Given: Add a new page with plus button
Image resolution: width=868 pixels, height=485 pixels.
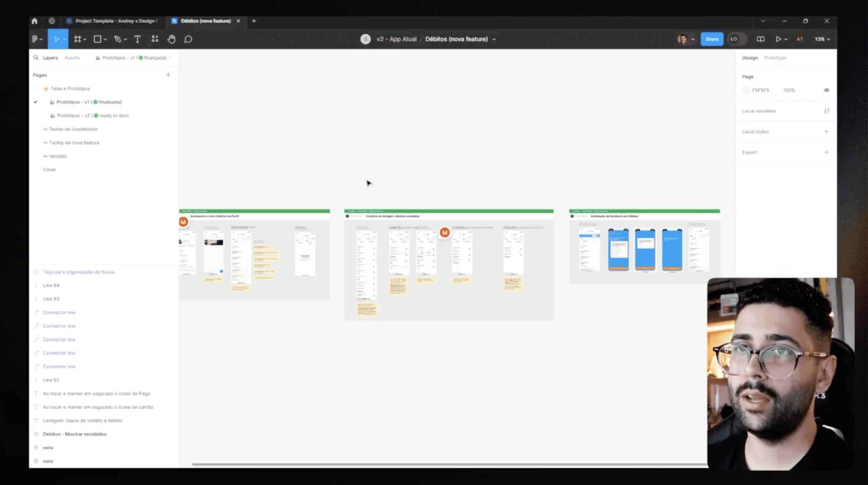Looking at the screenshot, I should click(x=168, y=75).
